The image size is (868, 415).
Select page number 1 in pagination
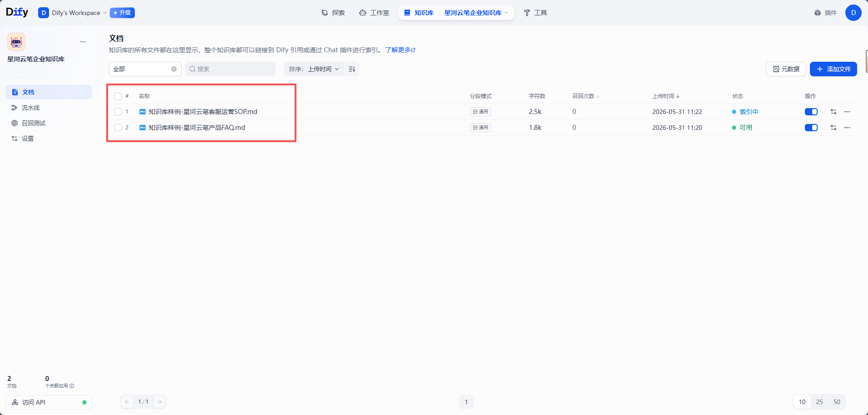(466, 402)
